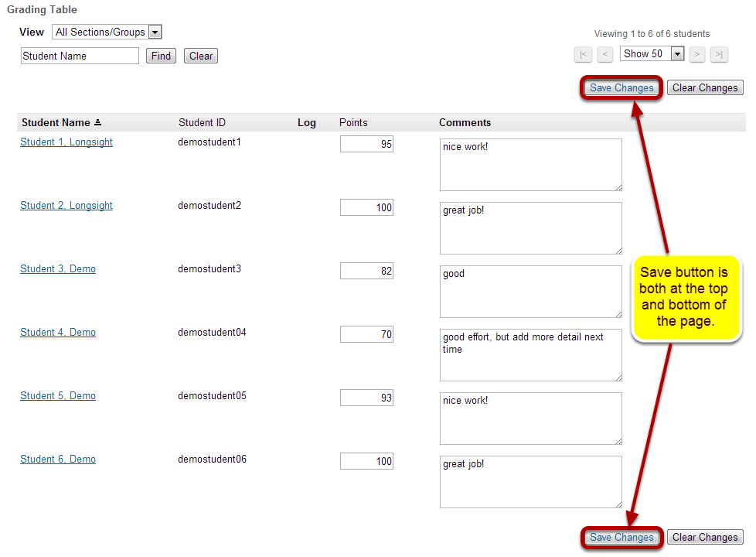
Task: Open Student 2, Longsight link
Action: click(x=66, y=205)
